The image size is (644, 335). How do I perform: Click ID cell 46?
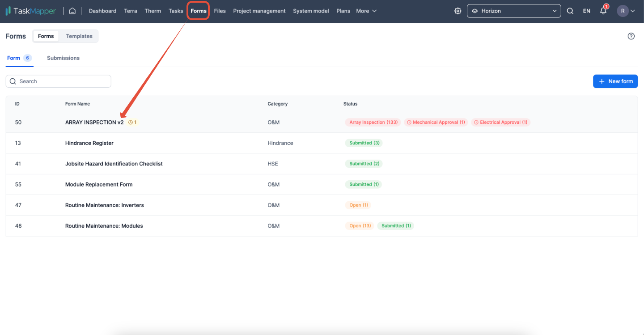18,226
